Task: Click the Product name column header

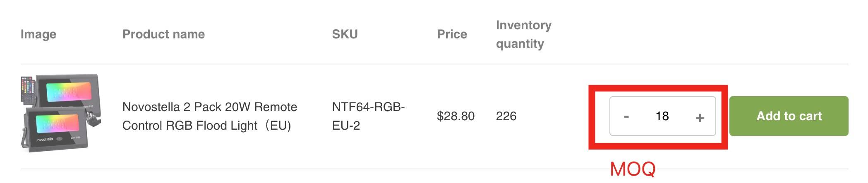Action: click(x=163, y=34)
